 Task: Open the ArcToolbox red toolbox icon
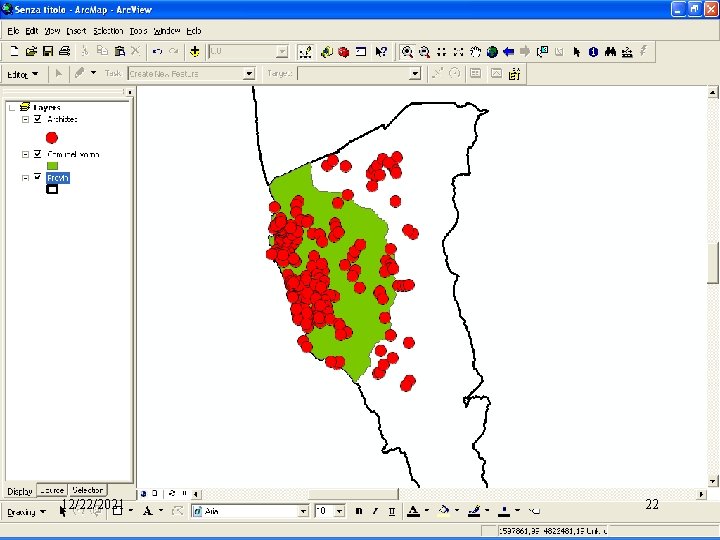[342, 51]
